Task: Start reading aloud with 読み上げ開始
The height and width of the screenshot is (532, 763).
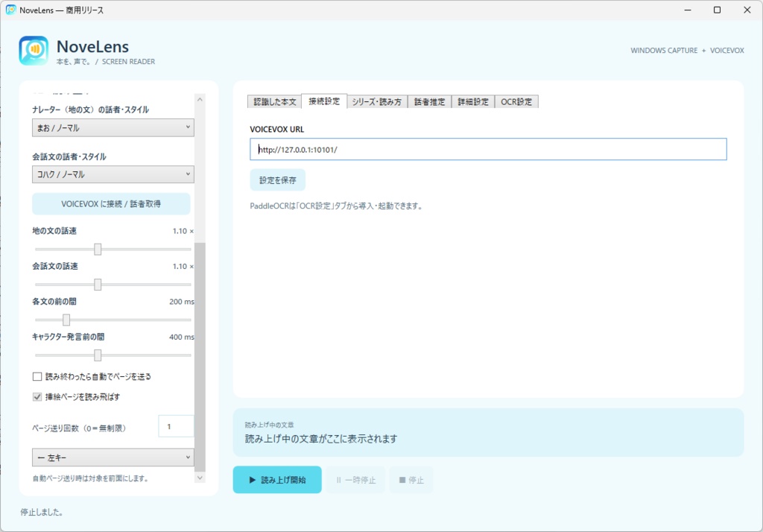Action: click(277, 480)
